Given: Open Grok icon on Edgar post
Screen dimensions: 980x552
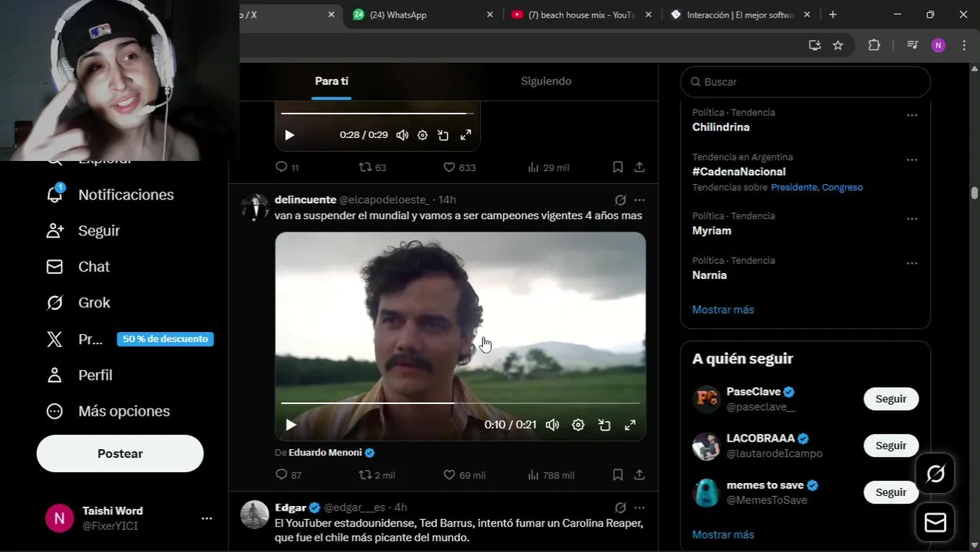Looking at the screenshot, I should click(x=620, y=508).
